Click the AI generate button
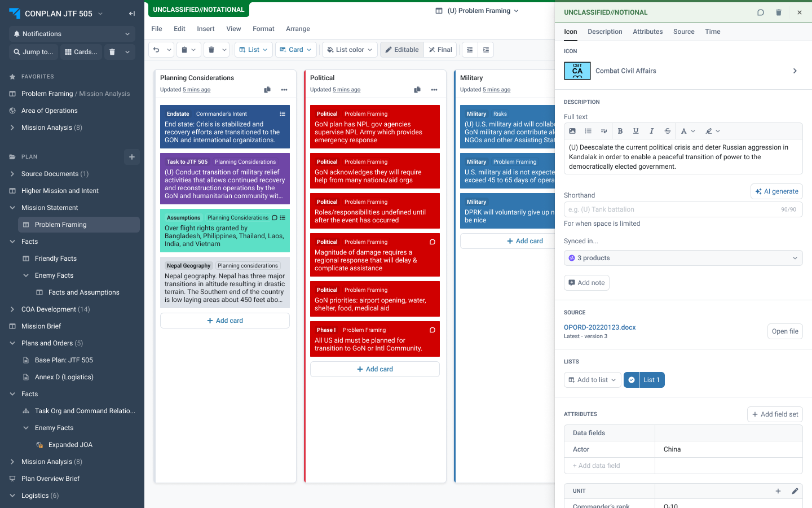Image resolution: width=812 pixels, height=508 pixels. pos(776,191)
